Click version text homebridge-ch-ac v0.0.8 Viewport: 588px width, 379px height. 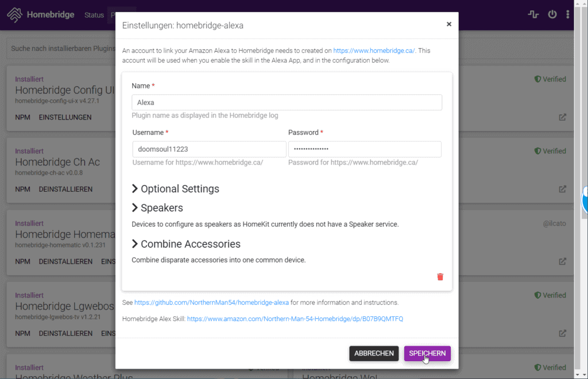49,173
